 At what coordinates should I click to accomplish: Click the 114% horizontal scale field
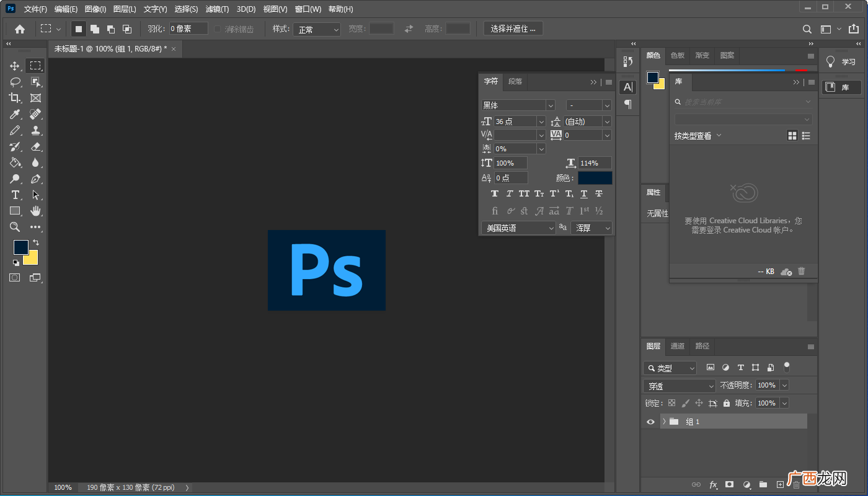pos(595,163)
